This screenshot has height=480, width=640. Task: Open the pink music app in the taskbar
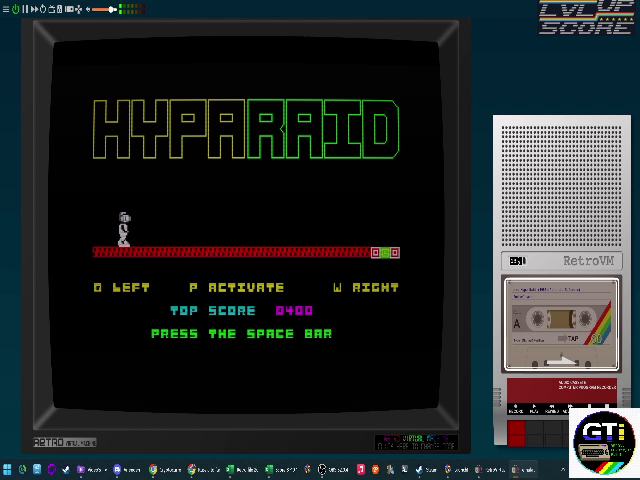click(361, 470)
